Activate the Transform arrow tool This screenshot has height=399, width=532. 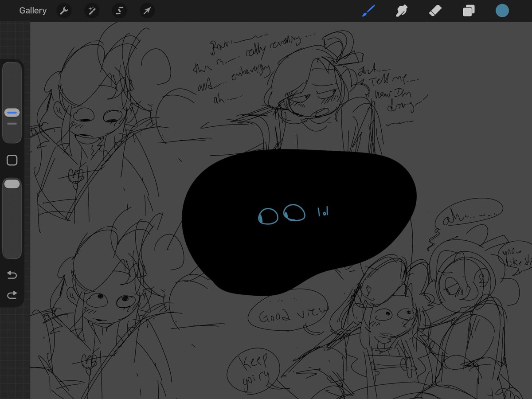point(147,11)
